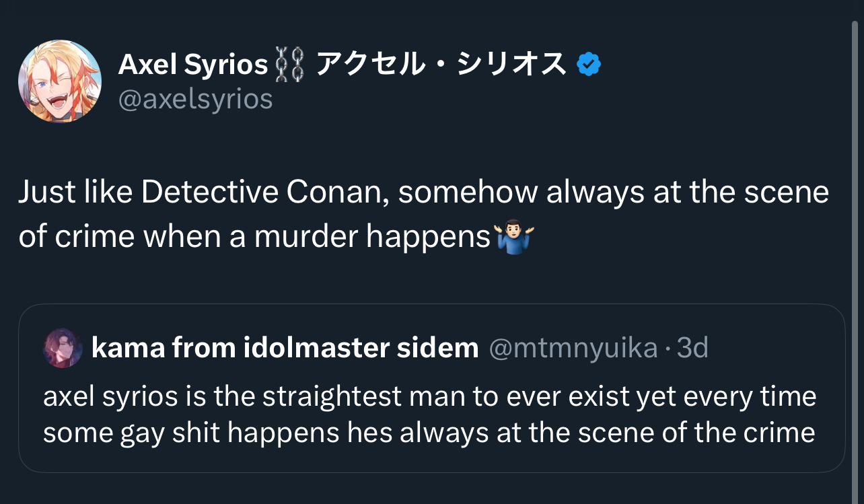
Task: Click the "Axel Syrios" display name
Action: (x=193, y=65)
